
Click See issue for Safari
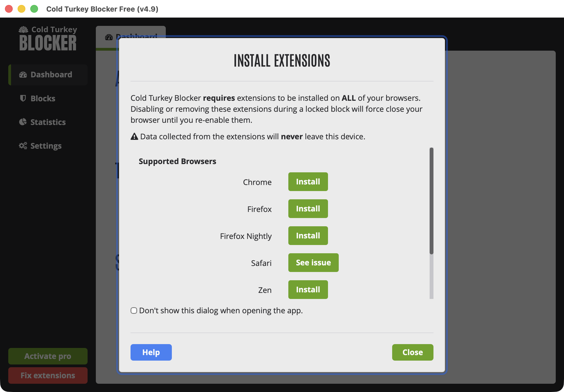tap(313, 263)
